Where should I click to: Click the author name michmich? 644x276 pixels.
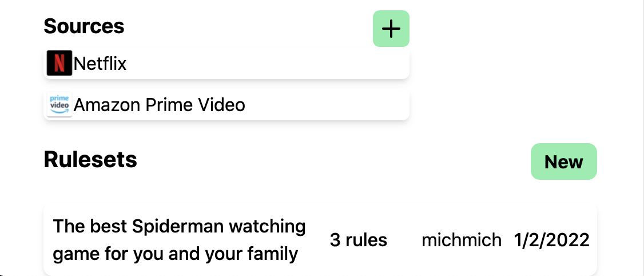tap(461, 240)
